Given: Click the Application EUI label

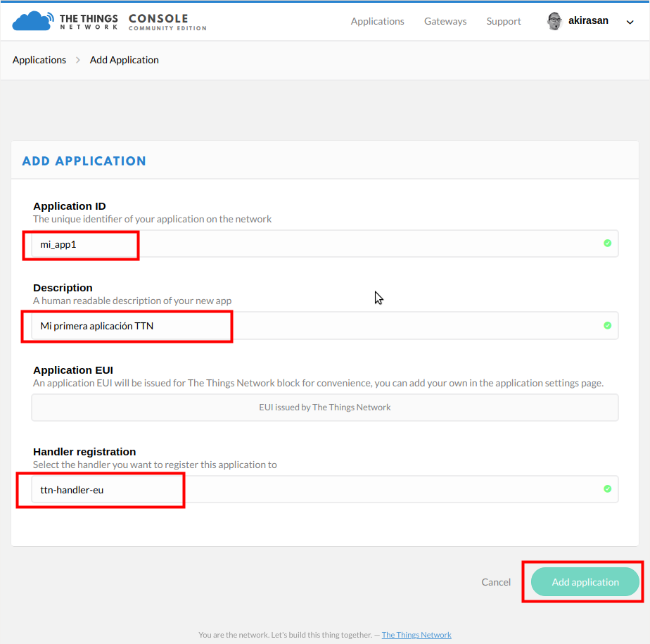Looking at the screenshot, I should (x=73, y=370).
